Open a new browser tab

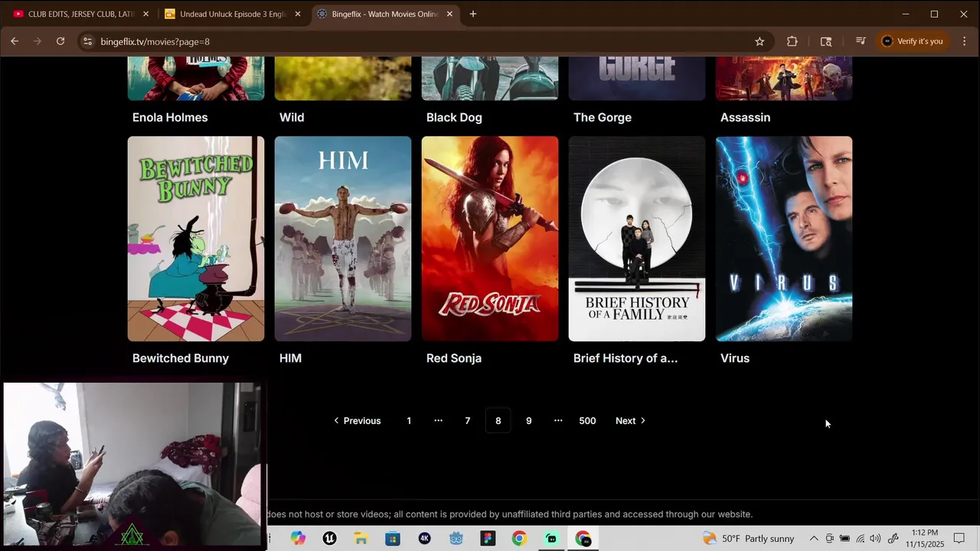(473, 14)
